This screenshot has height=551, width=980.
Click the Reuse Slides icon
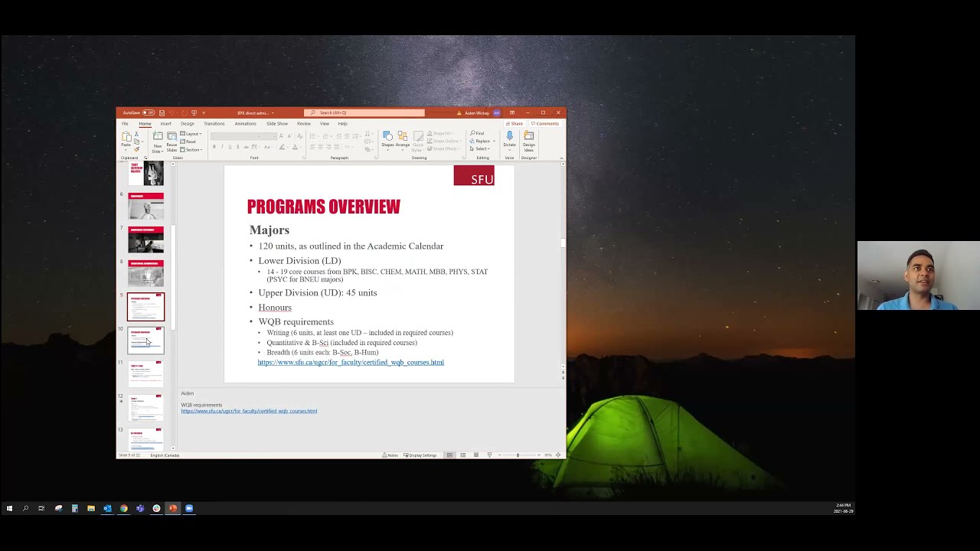pos(171,136)
